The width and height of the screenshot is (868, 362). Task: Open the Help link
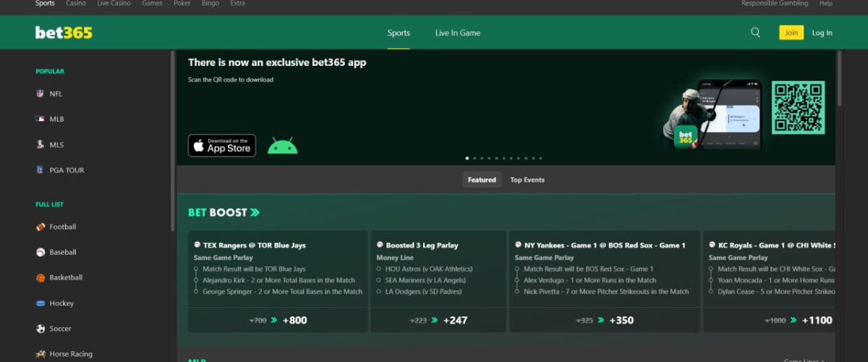pos(826,4)
